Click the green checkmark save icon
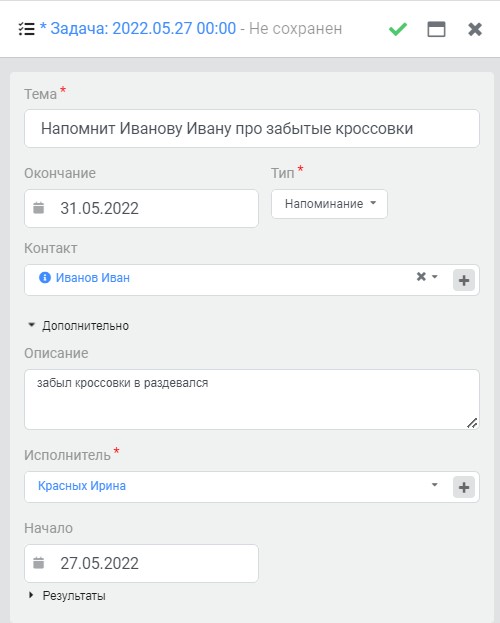 click(x=398, y=29)
